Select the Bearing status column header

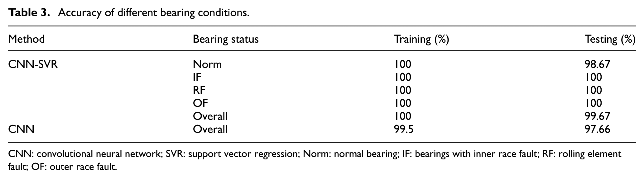(226, 39)
